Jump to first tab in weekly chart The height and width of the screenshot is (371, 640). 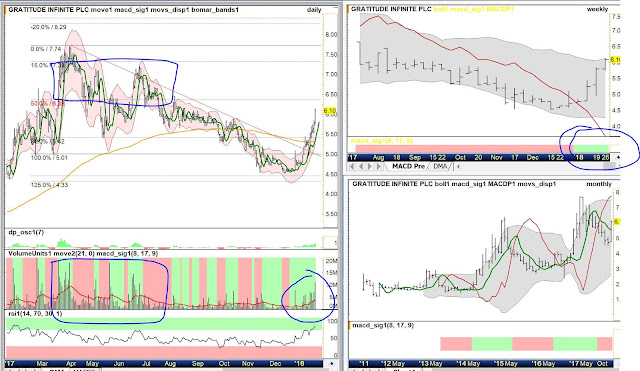coord(352,167)
